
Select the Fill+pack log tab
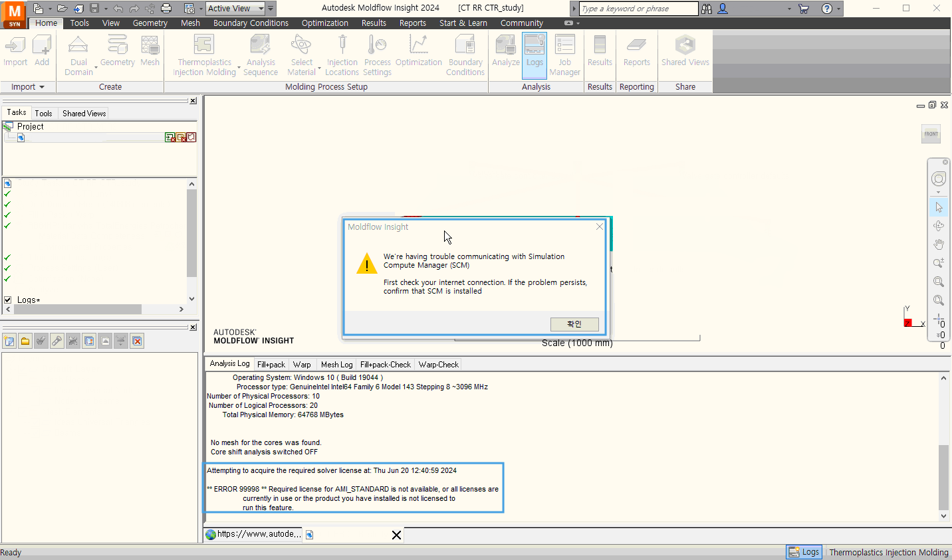pos(271,364)
